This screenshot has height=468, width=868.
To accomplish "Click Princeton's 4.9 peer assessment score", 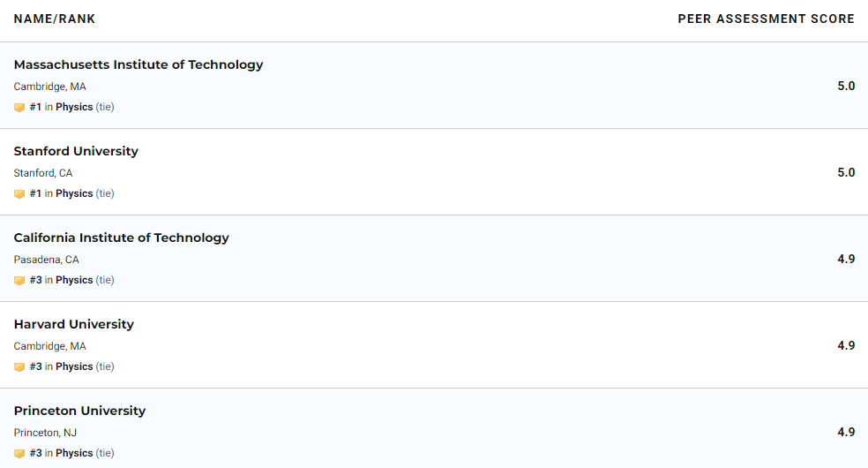I will click(846, 432).
